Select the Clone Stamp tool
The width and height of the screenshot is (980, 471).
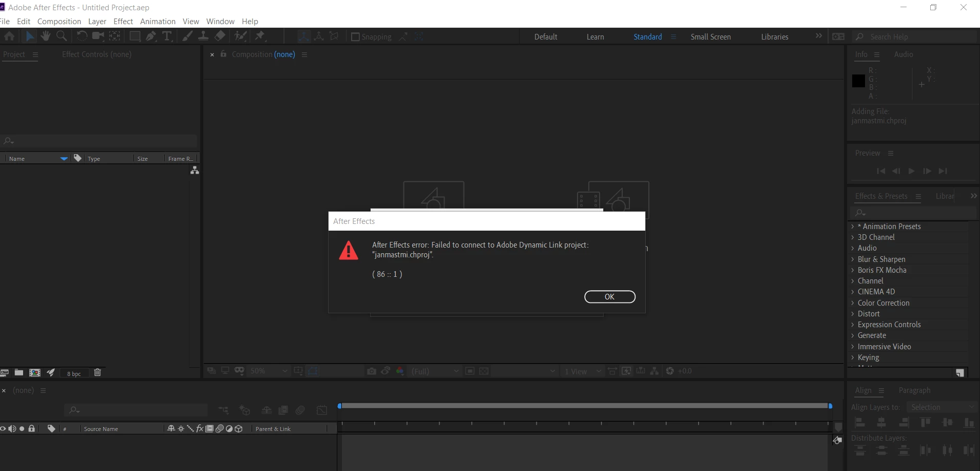click(x=203, y=36)
